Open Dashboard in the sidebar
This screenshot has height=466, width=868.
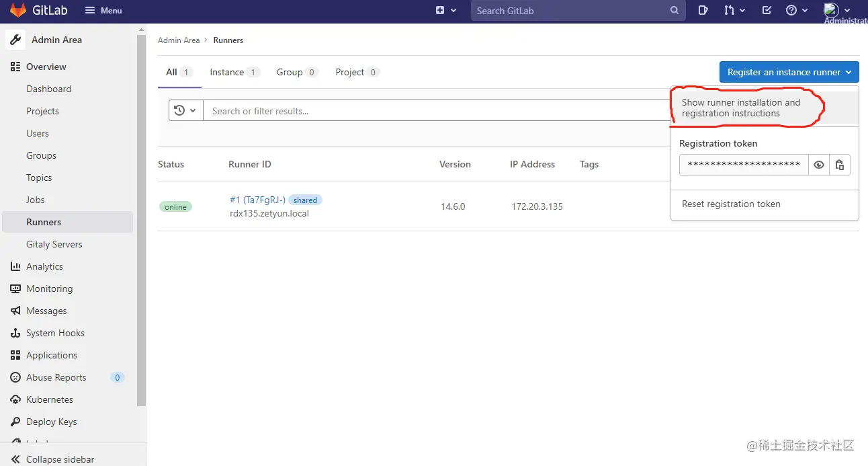pyautogui.click(x=48, y=89)
